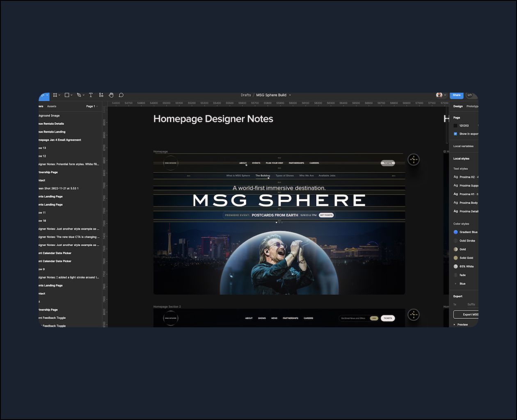The height and width of the screenshot is (420, 517).
Task: Open the Move tool dropdown arrow
Action: click(48, 95)
